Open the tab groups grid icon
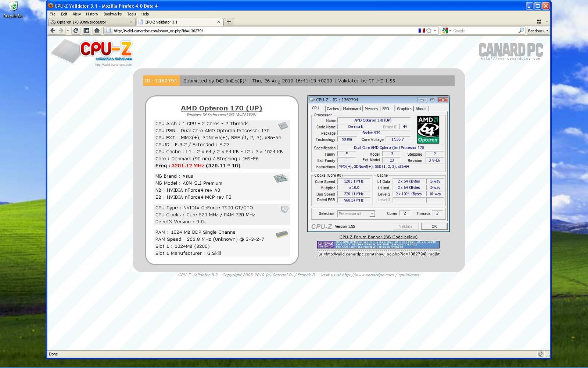The width and height of the screenshot is (588, 368). pyautogui.click(x=539, y=22)
